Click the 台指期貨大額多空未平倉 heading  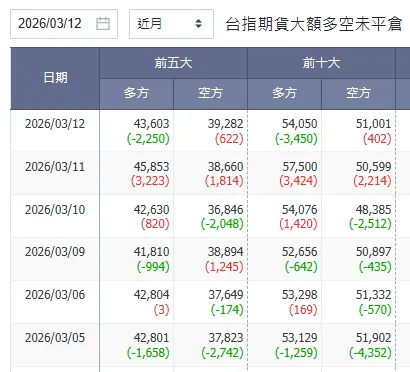[314, 24]
